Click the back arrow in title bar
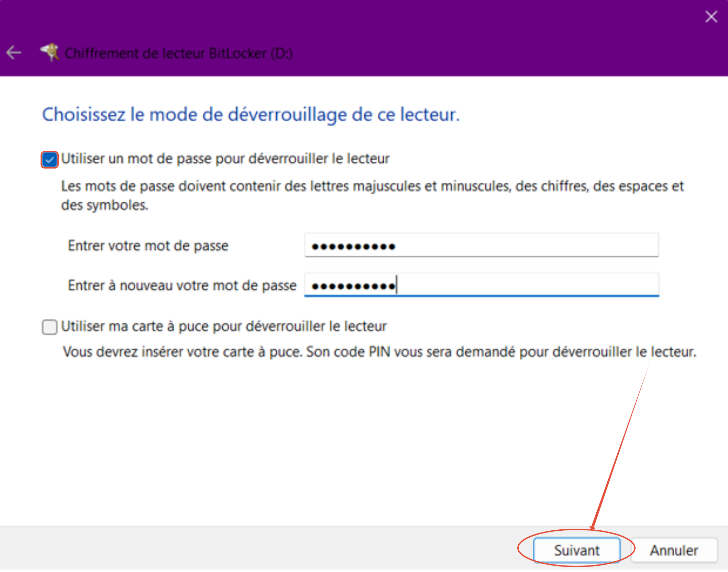Image resolution: width=728 pixels, height=572 pixels. point(14,53)
